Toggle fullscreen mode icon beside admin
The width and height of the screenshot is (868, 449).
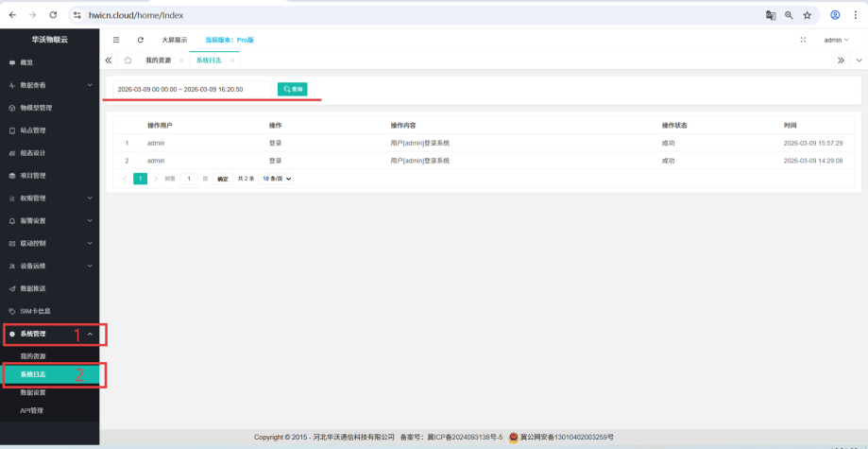[x=803, y=40]
